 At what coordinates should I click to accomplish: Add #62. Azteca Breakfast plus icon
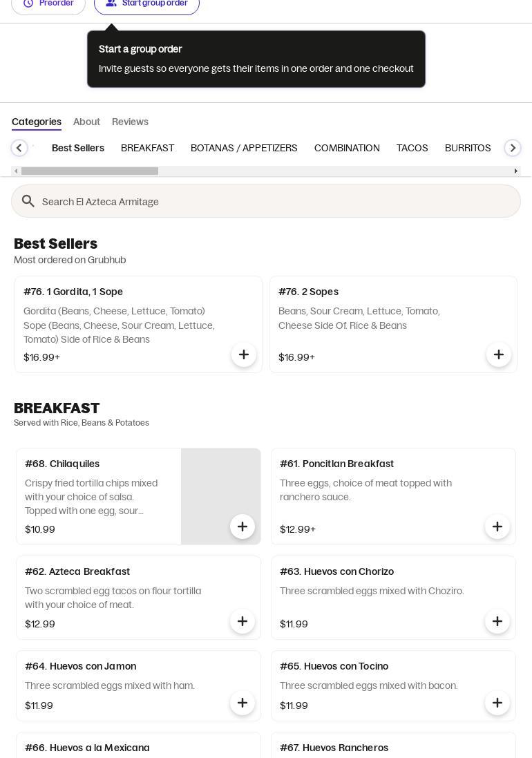242,621
